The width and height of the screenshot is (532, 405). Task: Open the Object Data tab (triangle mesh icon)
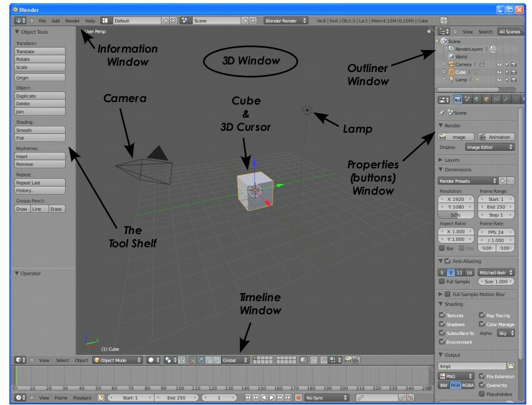click(x=515, y=100)
